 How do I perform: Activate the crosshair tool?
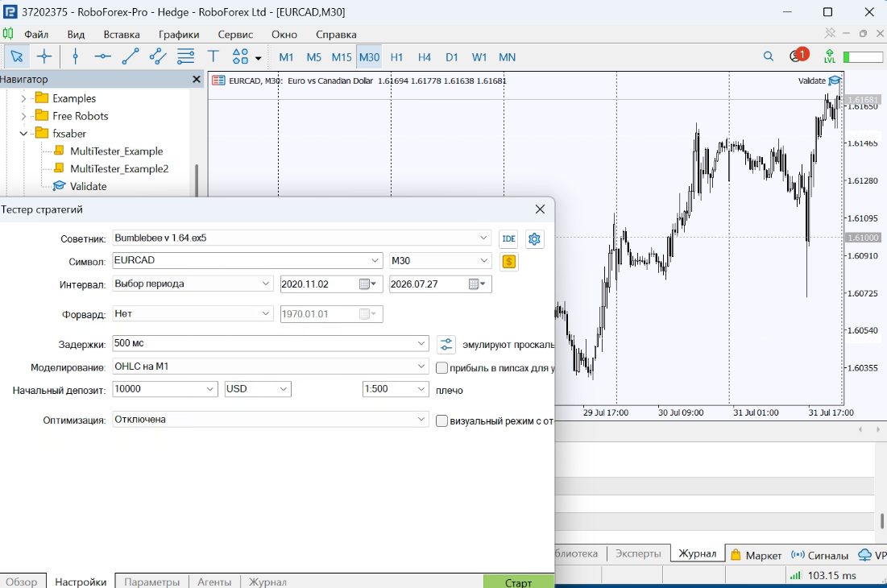(x=44, y=56)
